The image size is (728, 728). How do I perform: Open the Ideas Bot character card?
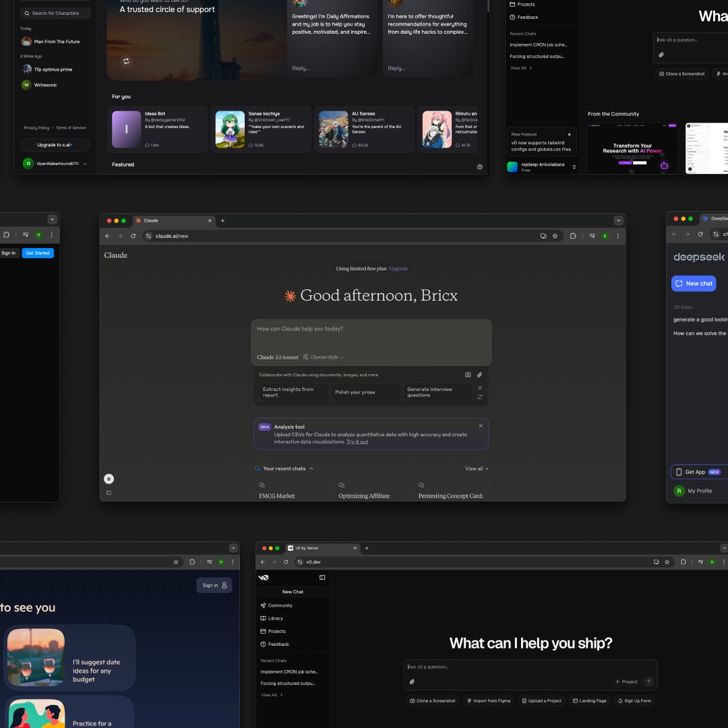point(157,129)
